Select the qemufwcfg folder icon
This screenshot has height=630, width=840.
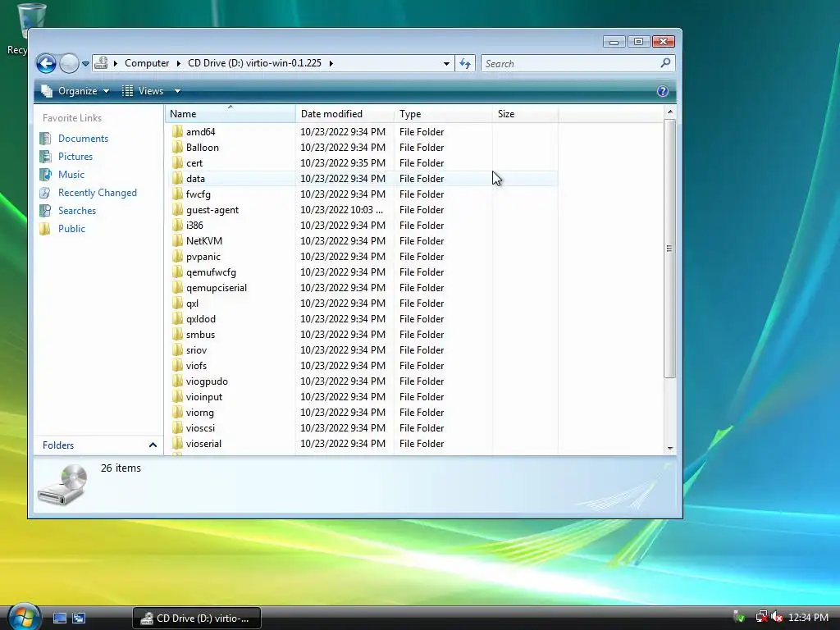coord(177,272)
